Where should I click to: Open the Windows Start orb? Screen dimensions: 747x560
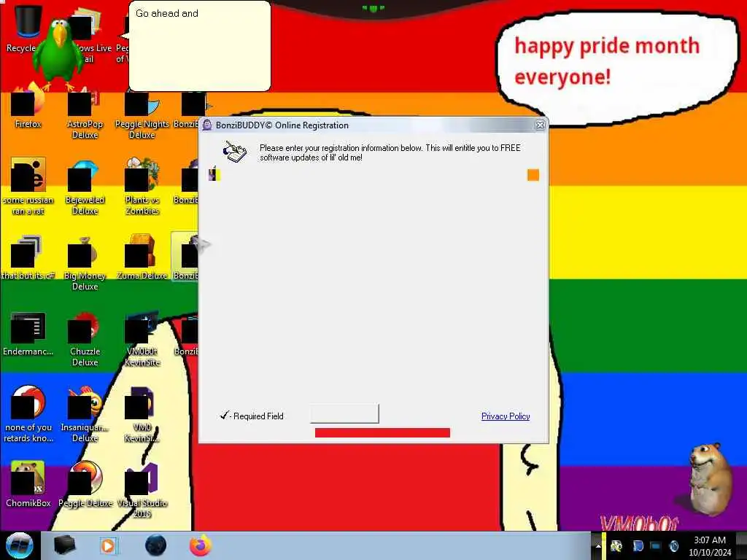coord(19,545)
